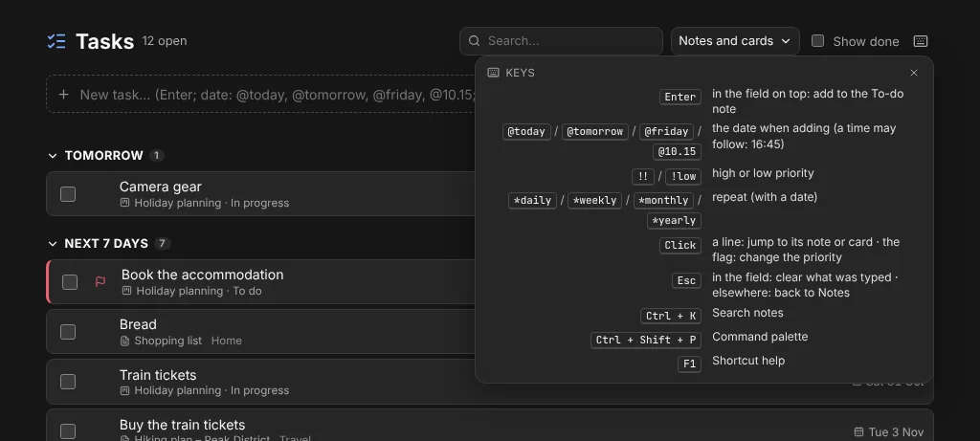The width and height of the screenshot is (980, 441).
Task: Click the Tue 3 Nov due date
Action: click(896, 432)
